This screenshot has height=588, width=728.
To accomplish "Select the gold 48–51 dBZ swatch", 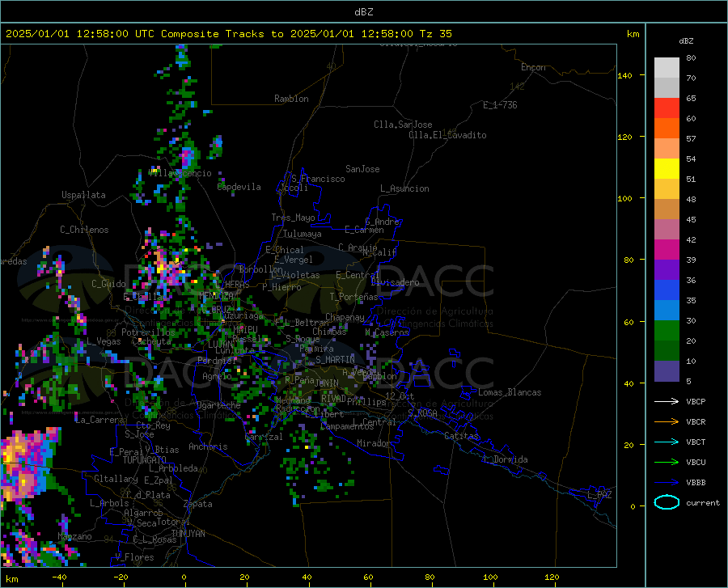I will point(667,189).
